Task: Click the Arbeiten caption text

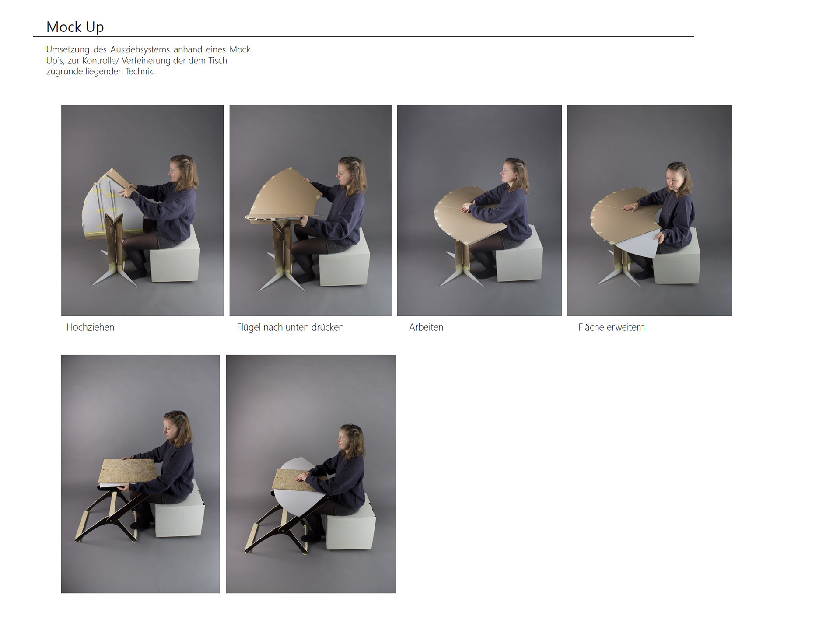Action: click(x=426, y=327)
